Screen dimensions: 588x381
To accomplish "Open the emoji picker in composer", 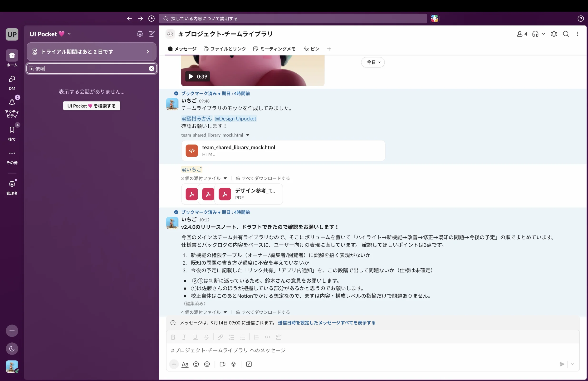I will (x=196, y=364).
